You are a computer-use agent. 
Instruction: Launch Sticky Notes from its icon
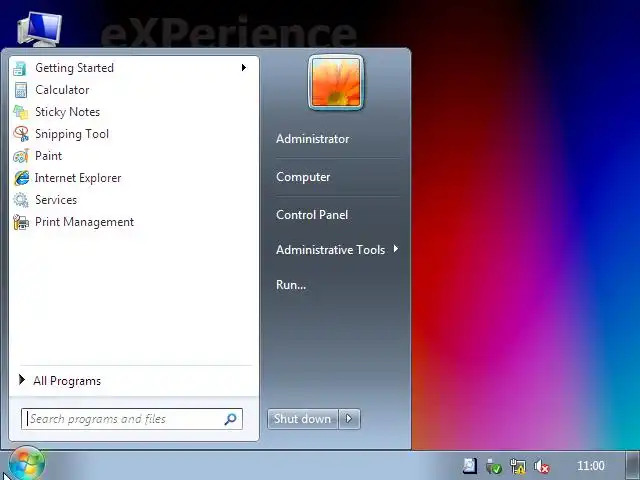20,112
